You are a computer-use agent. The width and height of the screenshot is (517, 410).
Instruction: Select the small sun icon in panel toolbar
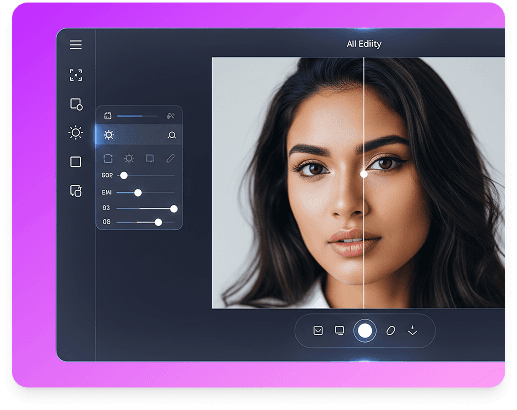pos(129,158)
